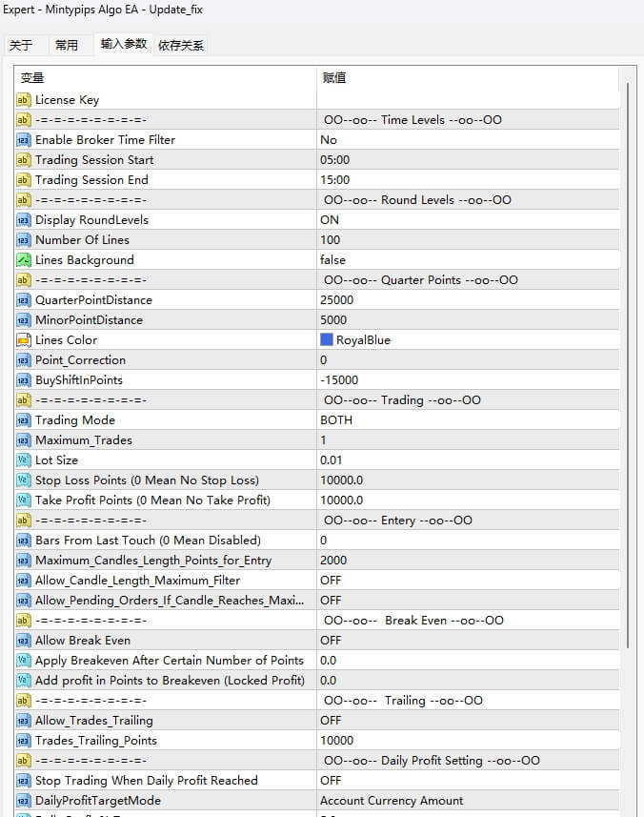Click the Trading Mode enum icon
The height and width of the screenshot is (817, 644).
[x=24, y=420]
